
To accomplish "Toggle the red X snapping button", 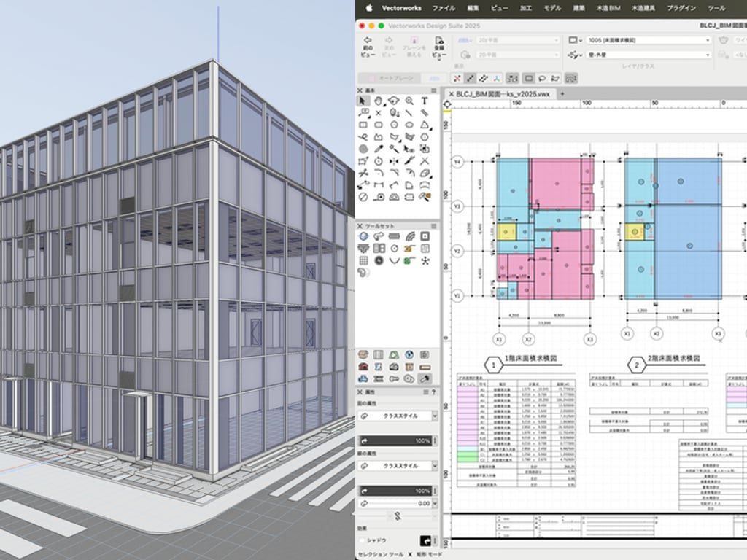I will [457, 78].
